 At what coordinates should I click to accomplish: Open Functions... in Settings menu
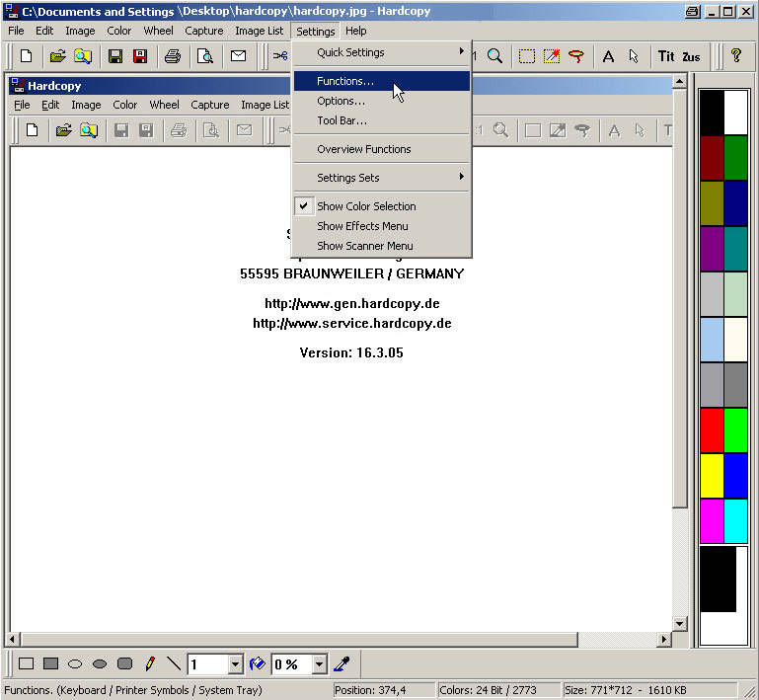(x=381, y=81)
